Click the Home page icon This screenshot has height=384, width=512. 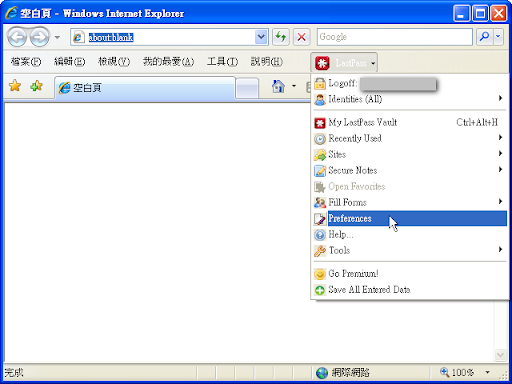[x=278, y=86]
